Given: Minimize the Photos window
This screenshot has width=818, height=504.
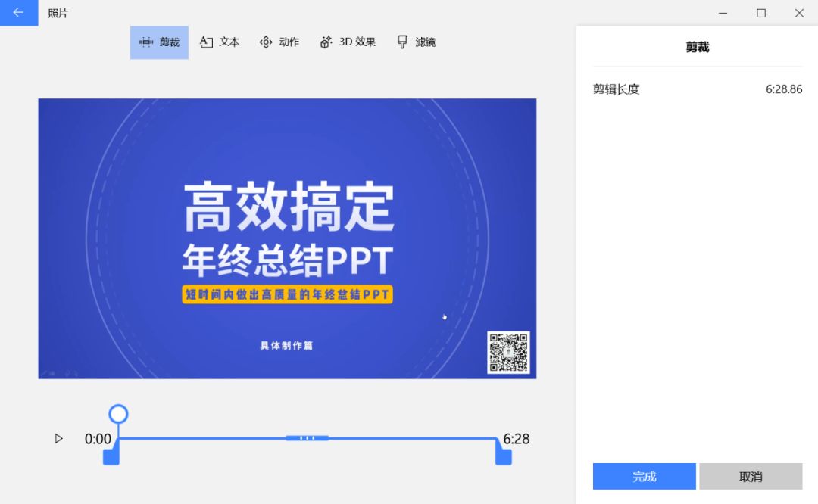Looking at the screenshot, I should click(723, 13).
